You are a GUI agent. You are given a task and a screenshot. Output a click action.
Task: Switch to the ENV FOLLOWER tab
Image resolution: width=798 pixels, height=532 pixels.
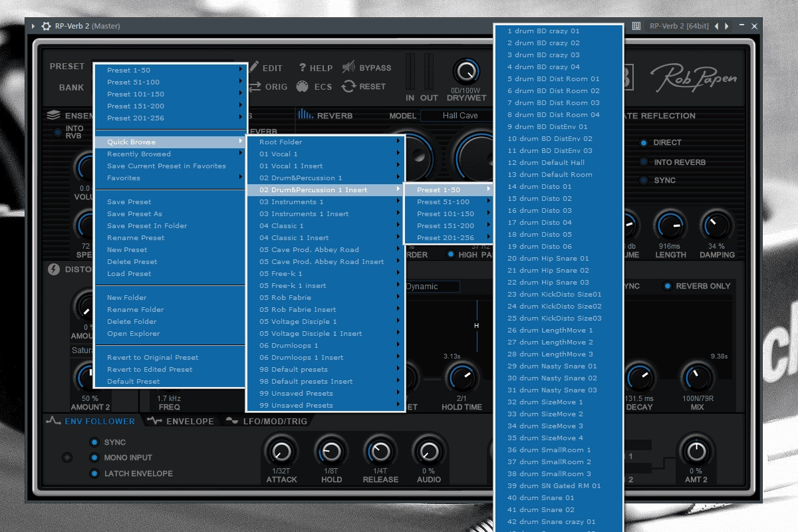92,421
